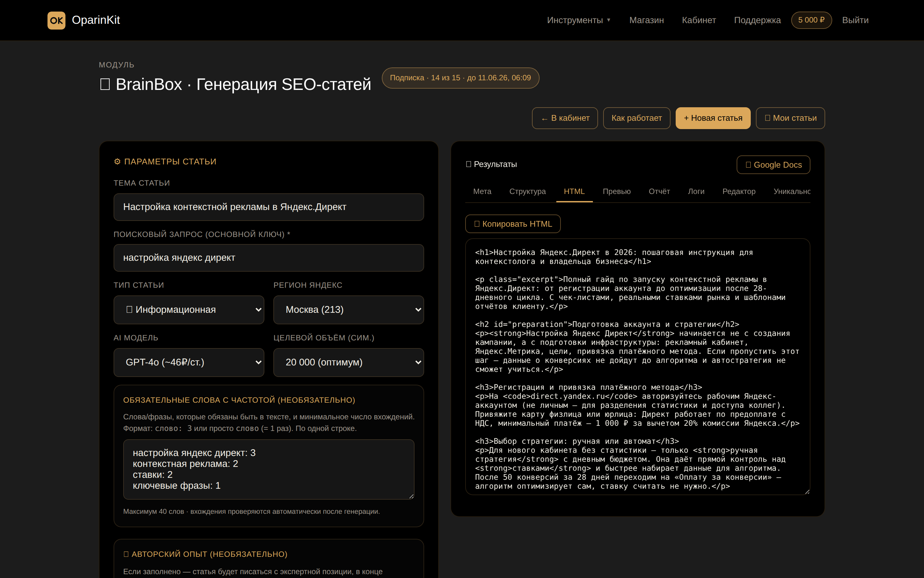Viewport: 924px width, 578px height.
Task: Open Поддержка in the header
Action: (757, 20)
